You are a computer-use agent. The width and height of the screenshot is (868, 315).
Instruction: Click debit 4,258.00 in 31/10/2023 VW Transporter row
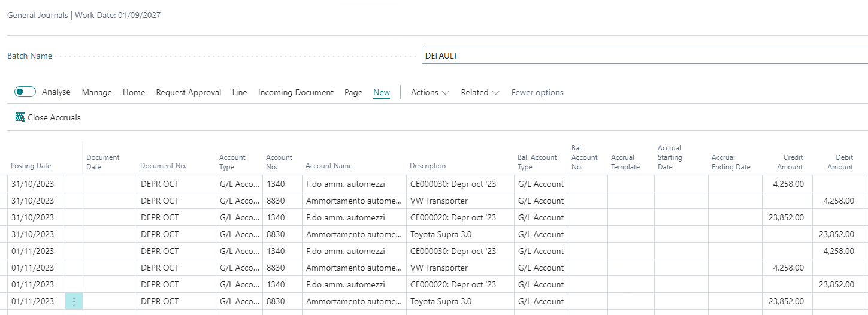pyautogui.click(x=839, y=201)
